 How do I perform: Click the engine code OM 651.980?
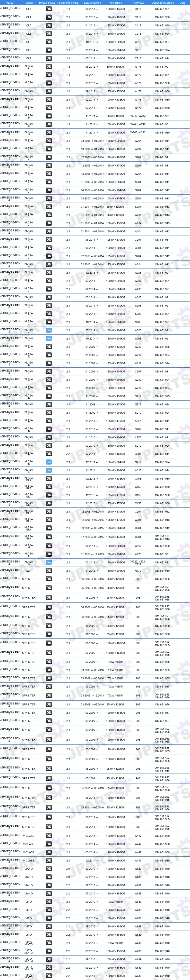click(163, 571)
